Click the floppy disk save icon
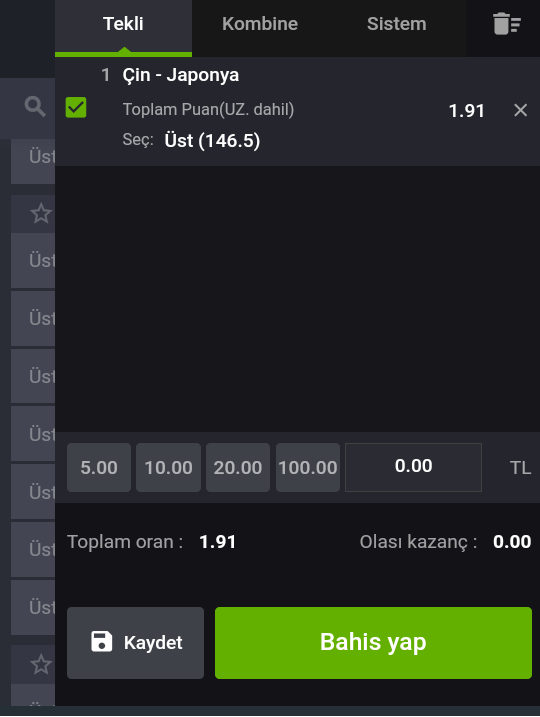The width and height of the screenshot is (540, 717). 102,642
